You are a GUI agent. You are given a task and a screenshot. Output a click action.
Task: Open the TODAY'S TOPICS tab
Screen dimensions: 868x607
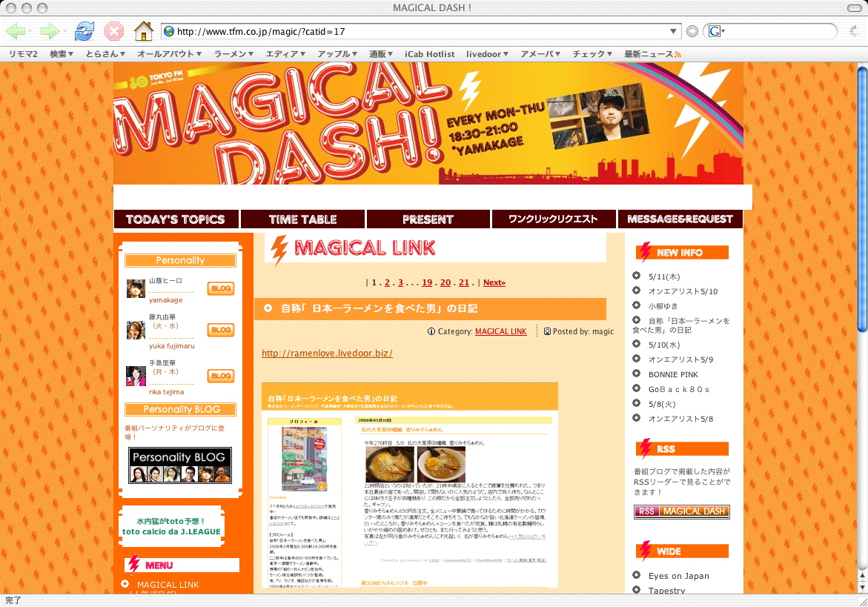click(x=176, y=219)
